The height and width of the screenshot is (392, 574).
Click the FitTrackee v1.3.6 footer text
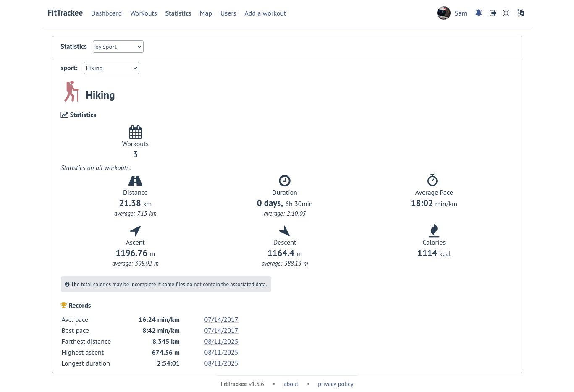(242, 384)
